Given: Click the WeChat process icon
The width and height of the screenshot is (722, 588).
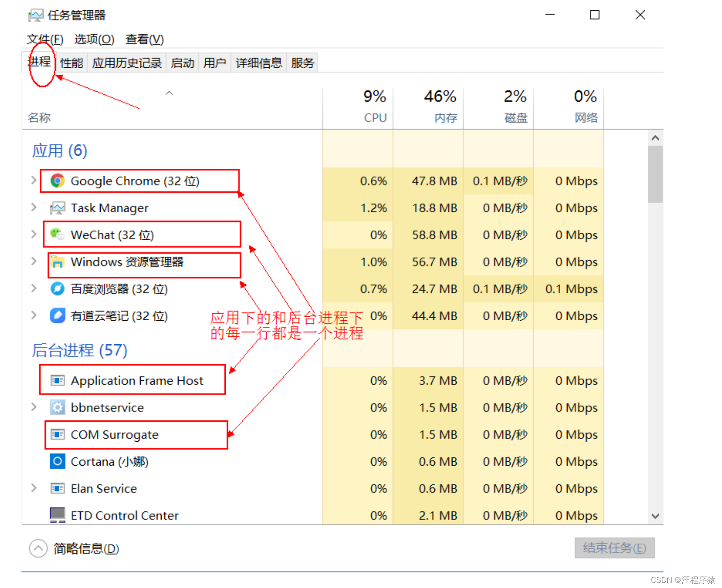Looking at the screenshot, I should coord(57,234).
